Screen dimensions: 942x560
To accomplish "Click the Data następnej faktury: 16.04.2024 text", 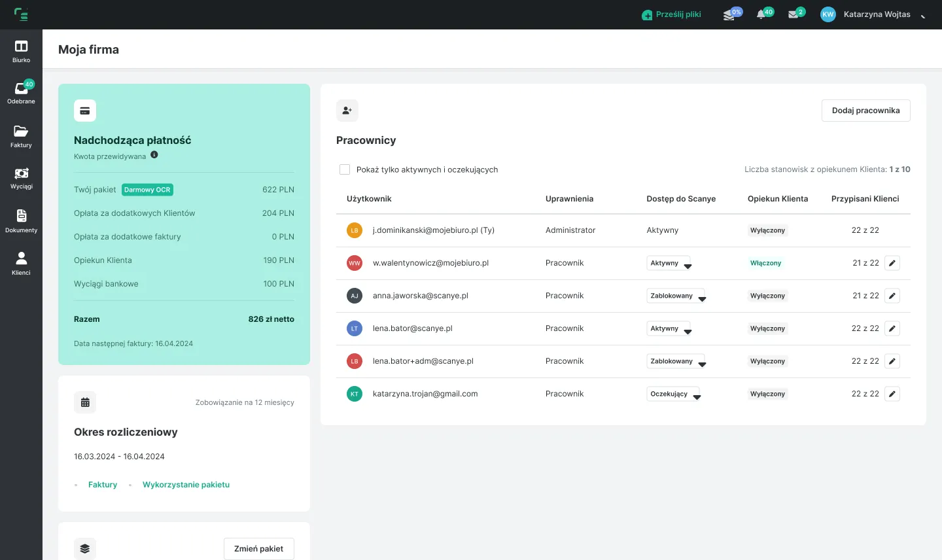I will tap(133, 343).
